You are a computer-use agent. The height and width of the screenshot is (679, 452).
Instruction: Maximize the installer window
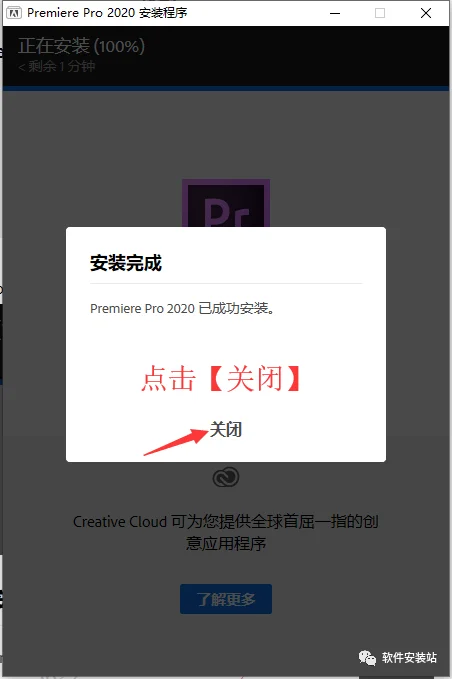[380, 13]
